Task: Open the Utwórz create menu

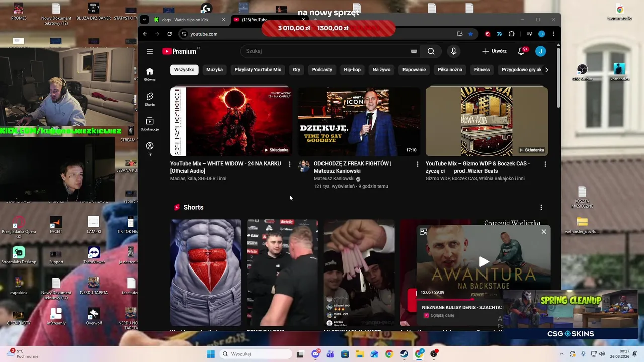Action: coord(494,51)
